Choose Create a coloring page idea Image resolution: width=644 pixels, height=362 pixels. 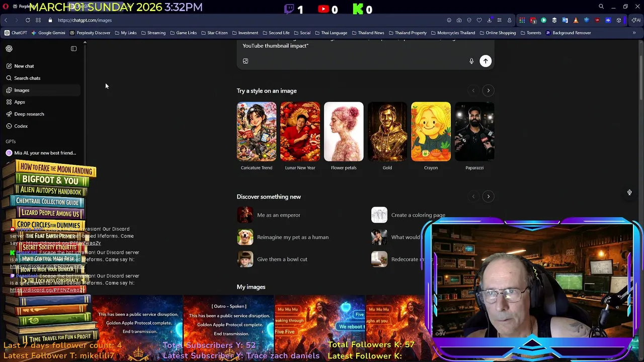point(409,215)
